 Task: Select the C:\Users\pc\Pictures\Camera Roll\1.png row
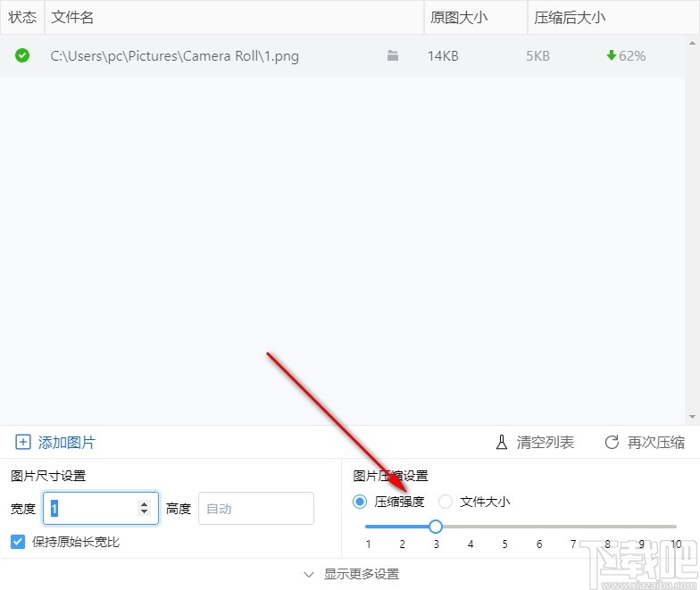[x=342, y=55]
